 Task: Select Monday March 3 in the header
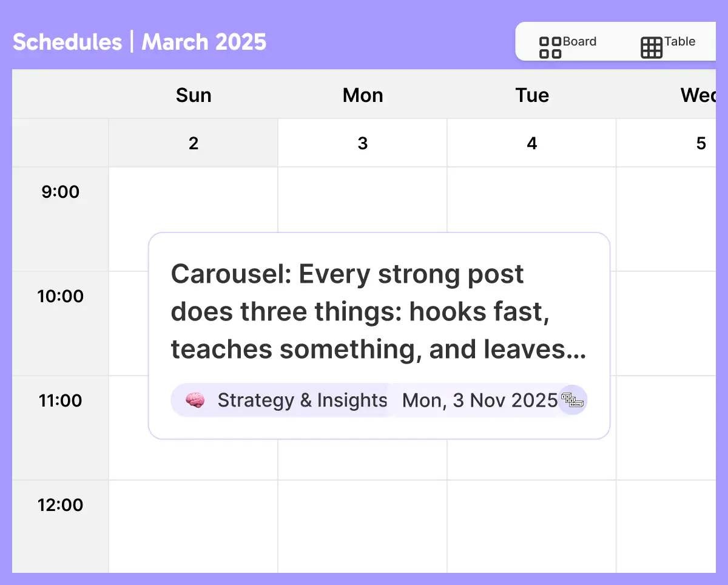362,143
